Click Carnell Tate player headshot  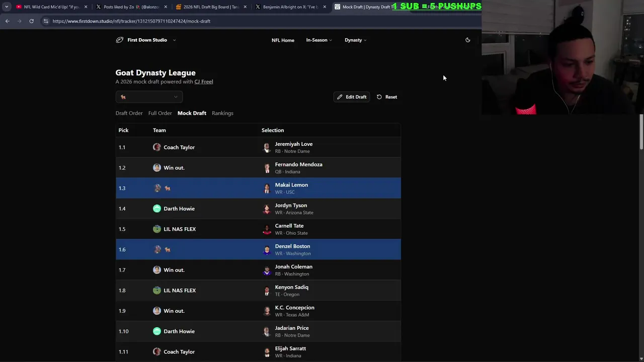[267, 229]
